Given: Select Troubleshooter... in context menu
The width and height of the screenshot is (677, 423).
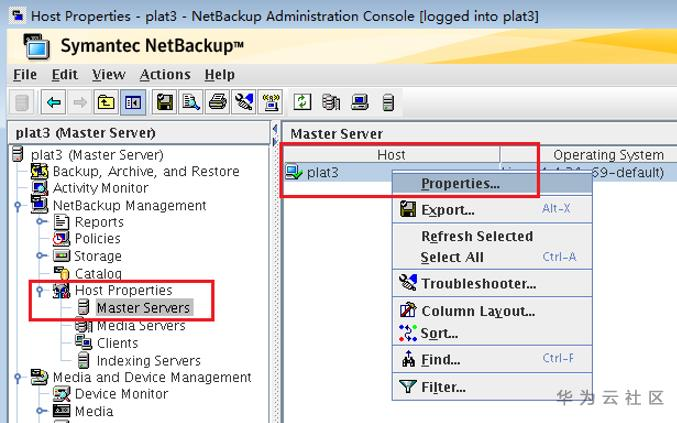Looking at the screenshot, I should point(478,284).
